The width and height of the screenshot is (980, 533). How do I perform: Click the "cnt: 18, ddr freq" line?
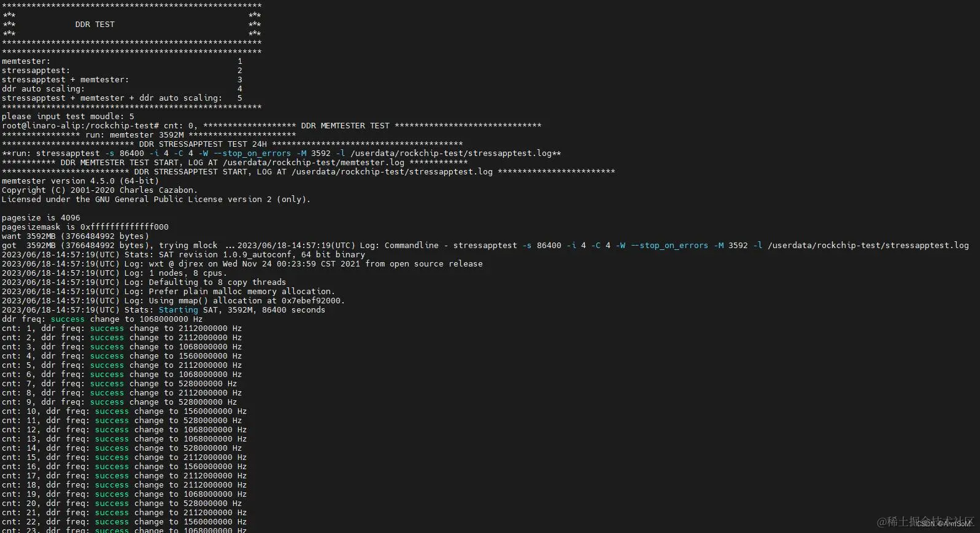[x=125, y=485]
